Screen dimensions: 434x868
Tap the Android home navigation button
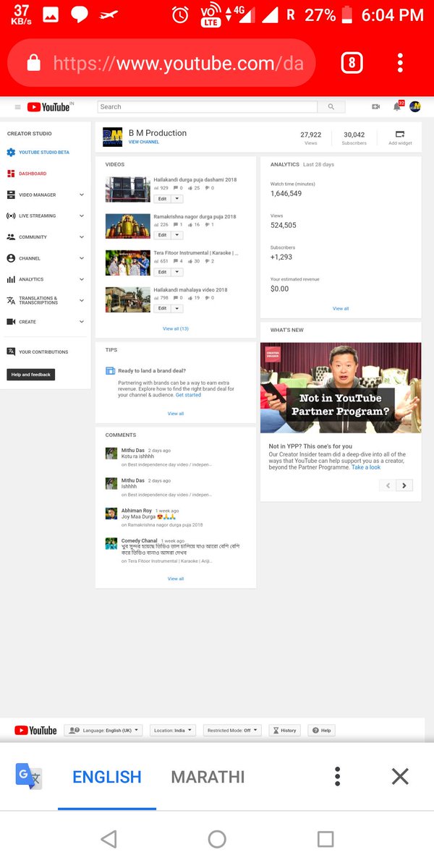(217, 839)
